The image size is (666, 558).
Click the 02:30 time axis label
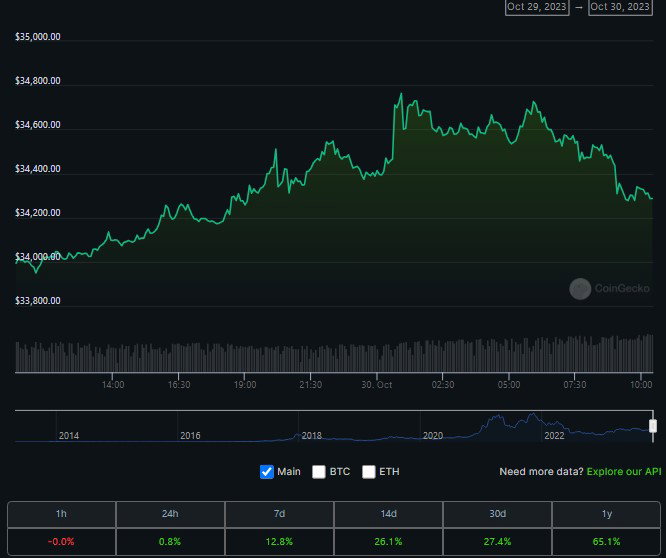point(443,385)
